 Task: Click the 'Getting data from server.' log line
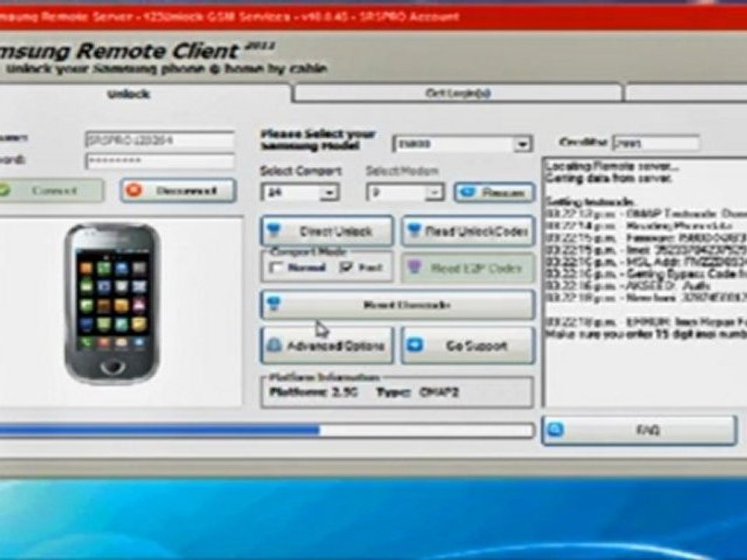(x=608, y=179)
